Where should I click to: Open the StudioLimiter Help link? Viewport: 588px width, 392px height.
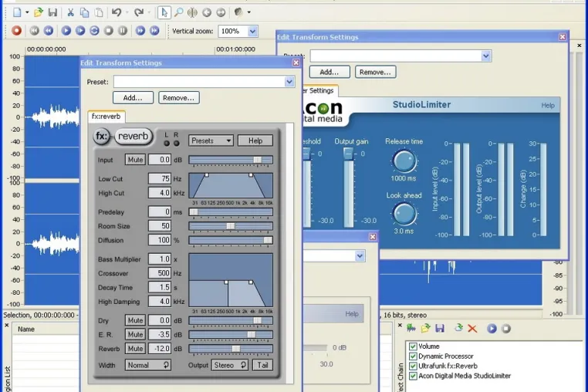548,106
